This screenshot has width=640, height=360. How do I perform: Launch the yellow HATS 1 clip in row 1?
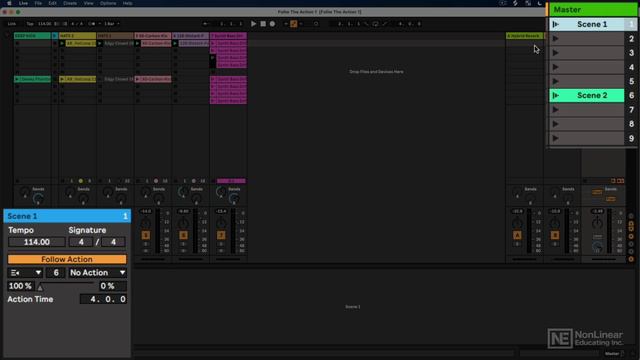[62, 43]
